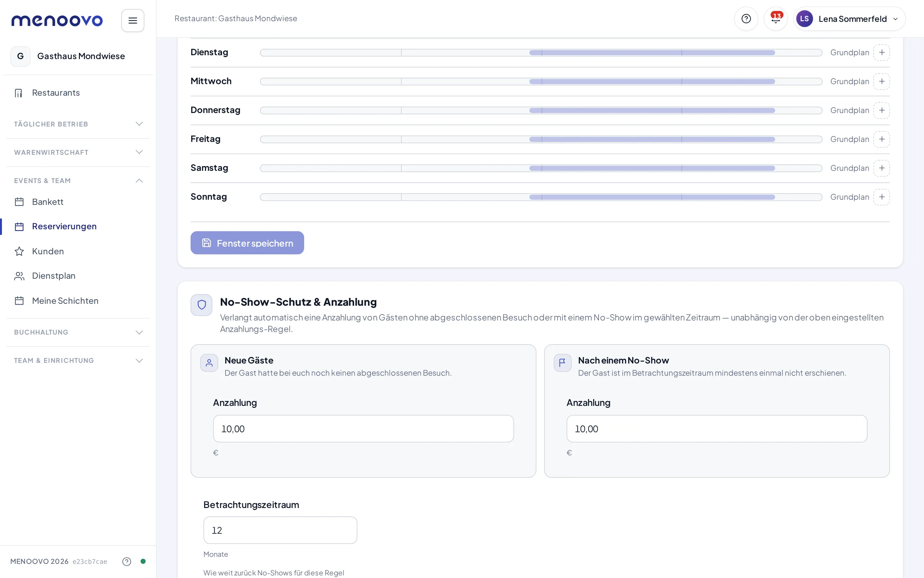Click the LS user avatar
Viewport: 924px width, 578px height.
[x=804, y=19]
